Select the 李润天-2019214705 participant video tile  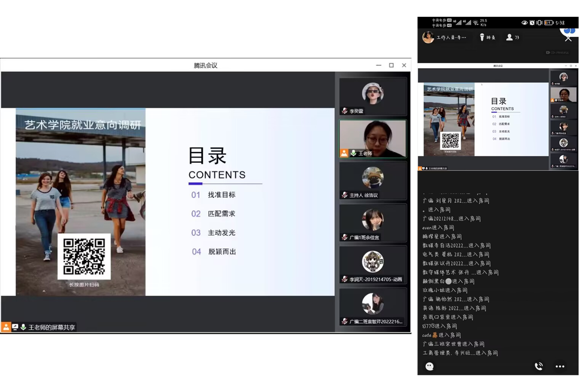(373, 264)
